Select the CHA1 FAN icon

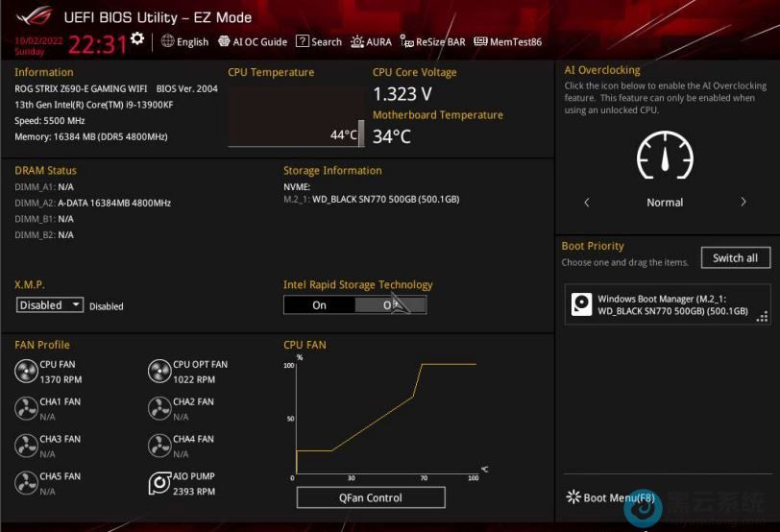(26, 409)
